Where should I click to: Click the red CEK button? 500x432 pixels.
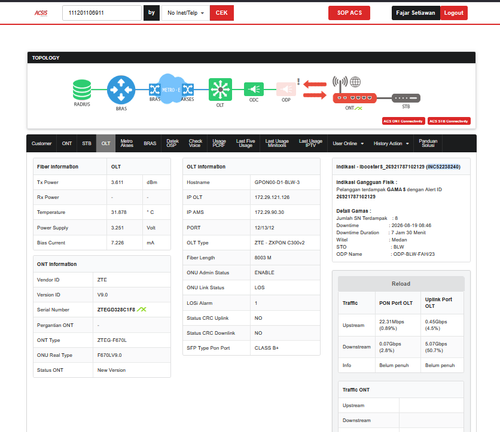click(x=222, y=13)
